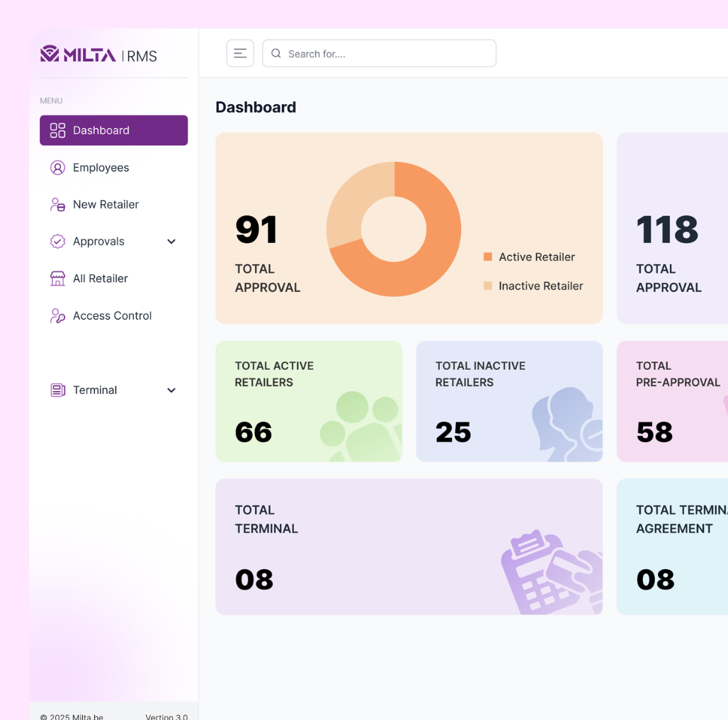
Task: Click the '118' total approval value
Action: [x=667, y=230]
